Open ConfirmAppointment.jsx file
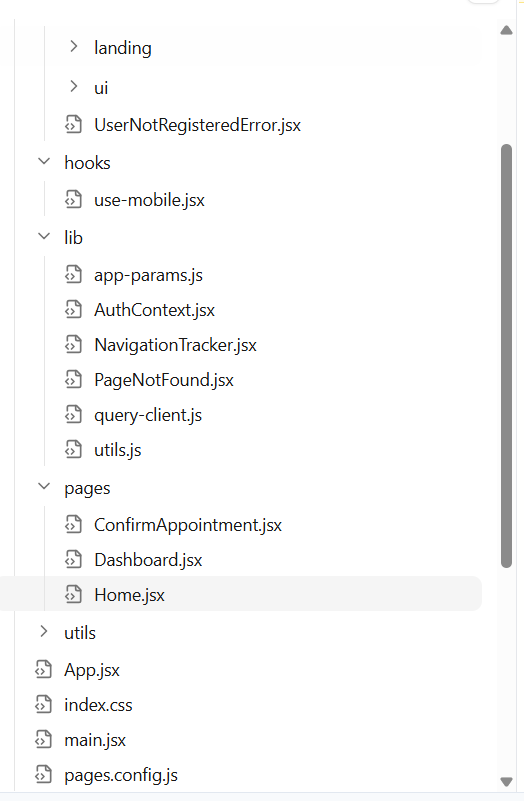The height and width of the screenshot is (801, 524). (188, 525)
